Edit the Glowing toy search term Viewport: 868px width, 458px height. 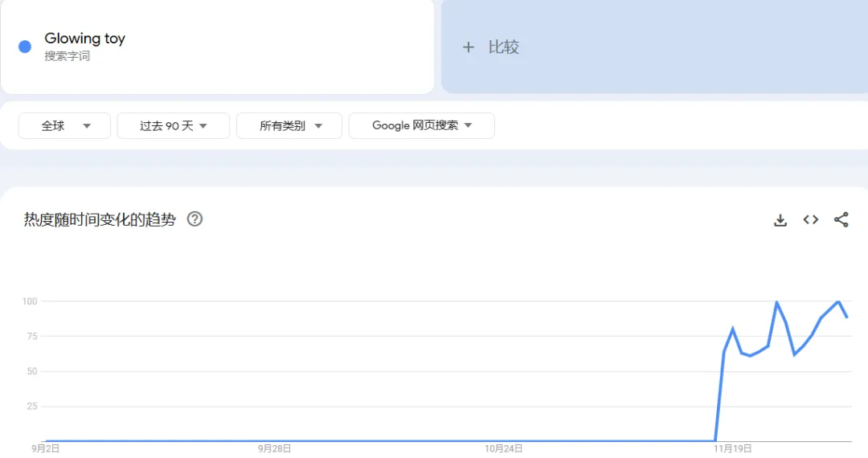click(x=84, y=39)
